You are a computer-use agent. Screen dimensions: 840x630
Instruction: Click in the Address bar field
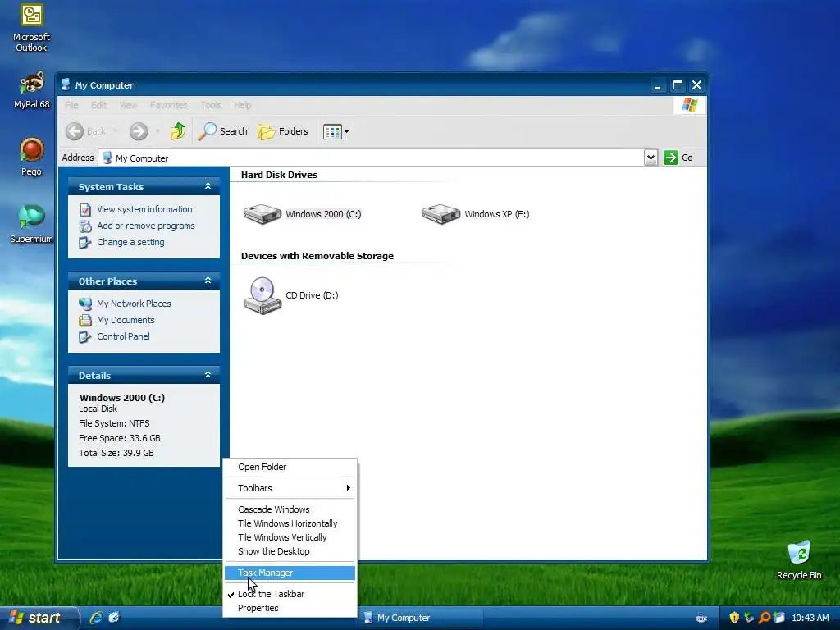coord(372,157)
